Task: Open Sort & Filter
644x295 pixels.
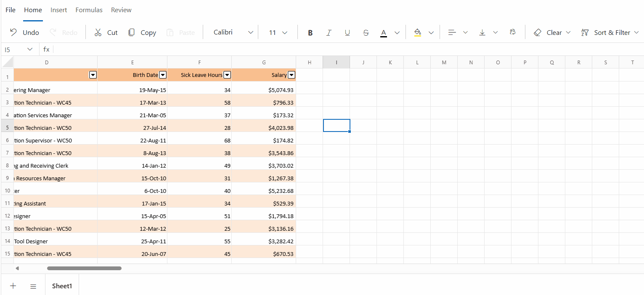Action: point(610,32)
